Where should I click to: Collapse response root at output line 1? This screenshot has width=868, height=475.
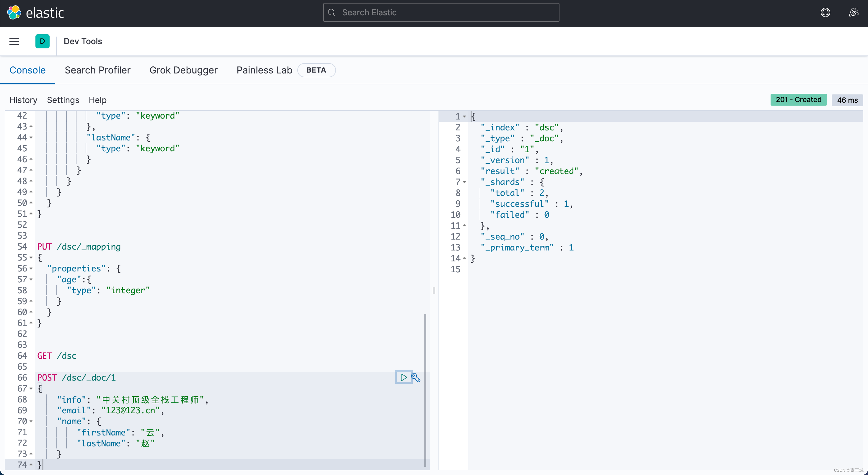(x=464, y=117)
